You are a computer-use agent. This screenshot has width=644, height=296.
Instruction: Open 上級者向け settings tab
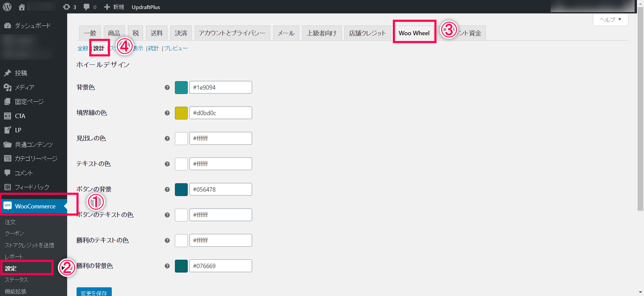point(322,33)
